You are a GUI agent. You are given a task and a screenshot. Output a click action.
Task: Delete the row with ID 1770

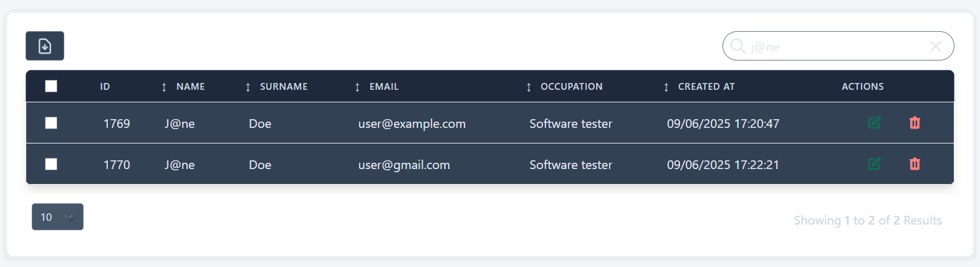pyautogui.click(x=915, y=164)
